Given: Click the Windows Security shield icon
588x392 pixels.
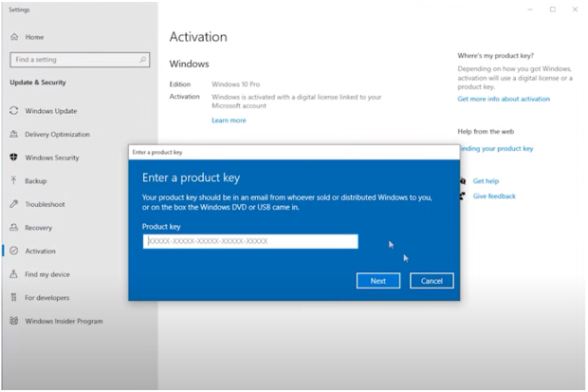Looking at the screenshot, I should (x=14, y=158).
